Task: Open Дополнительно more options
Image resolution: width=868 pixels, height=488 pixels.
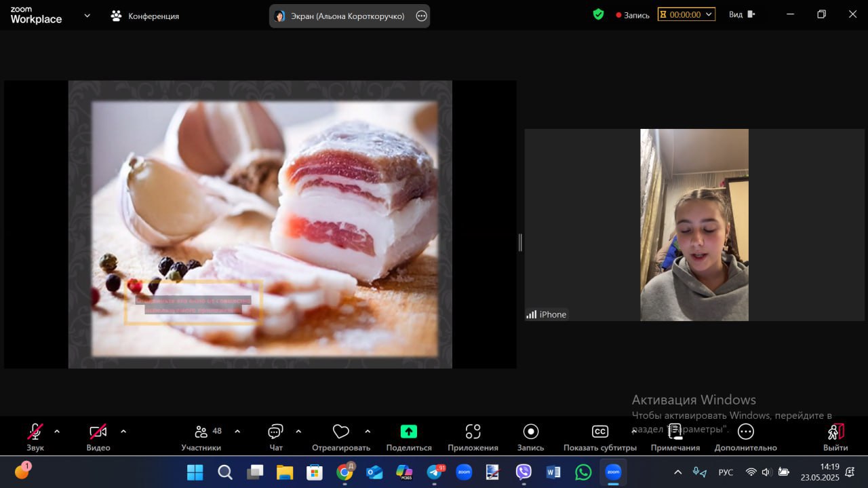Action: coord(745,437)
